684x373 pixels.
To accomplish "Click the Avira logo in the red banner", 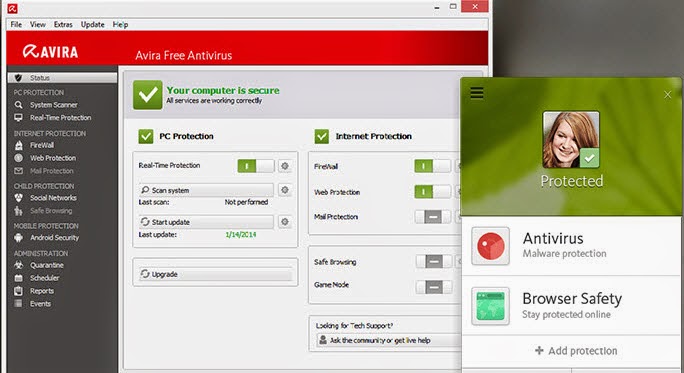I will click(50, 51).
